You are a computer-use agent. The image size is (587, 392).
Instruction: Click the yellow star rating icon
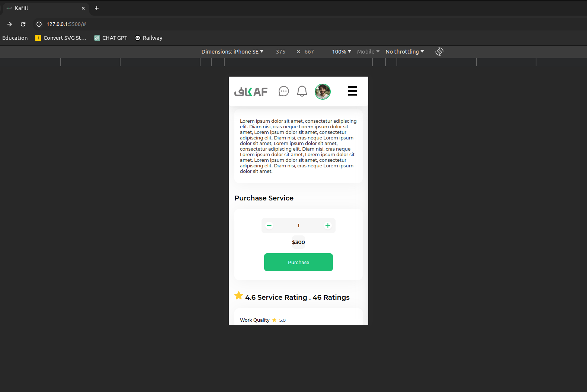[239, 296]
